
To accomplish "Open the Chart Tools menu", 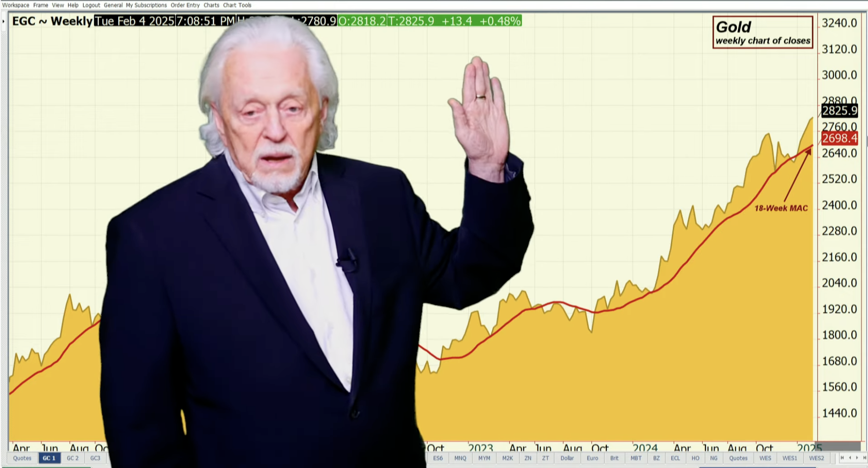I will 237,5.
